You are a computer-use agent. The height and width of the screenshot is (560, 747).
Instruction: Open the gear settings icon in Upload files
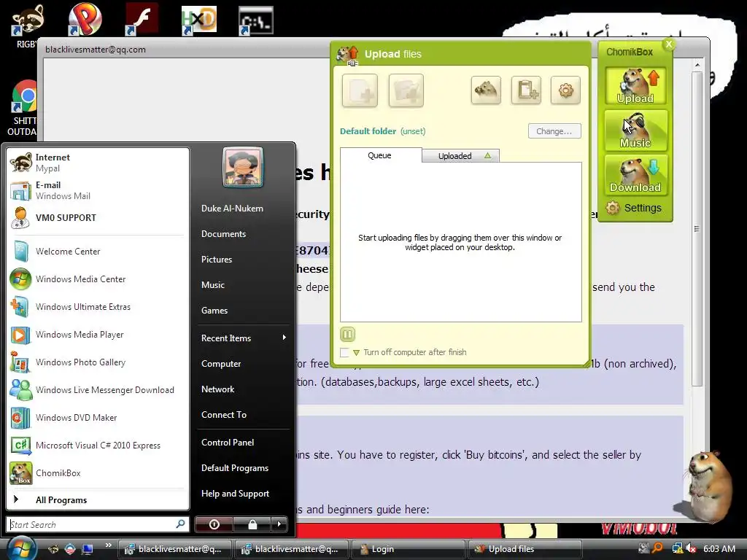tap(565, 90)
